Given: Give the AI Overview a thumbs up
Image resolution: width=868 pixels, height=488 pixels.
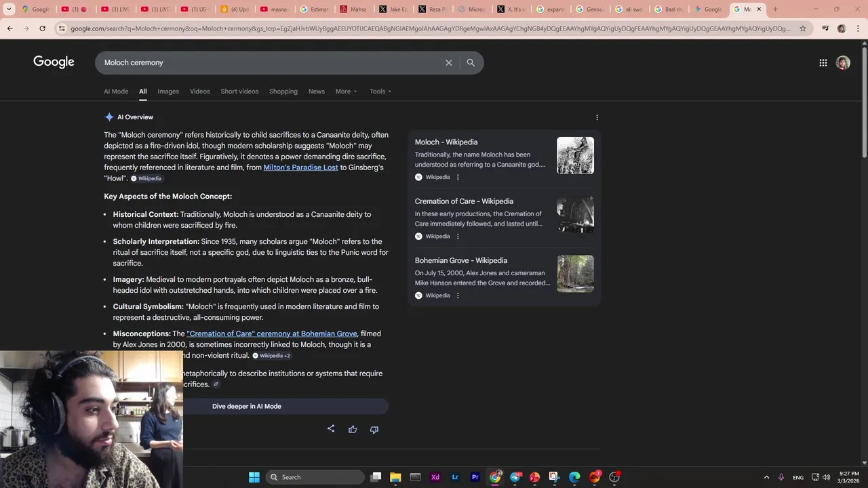Looking at the screenshot, I should tap(353, 429).
